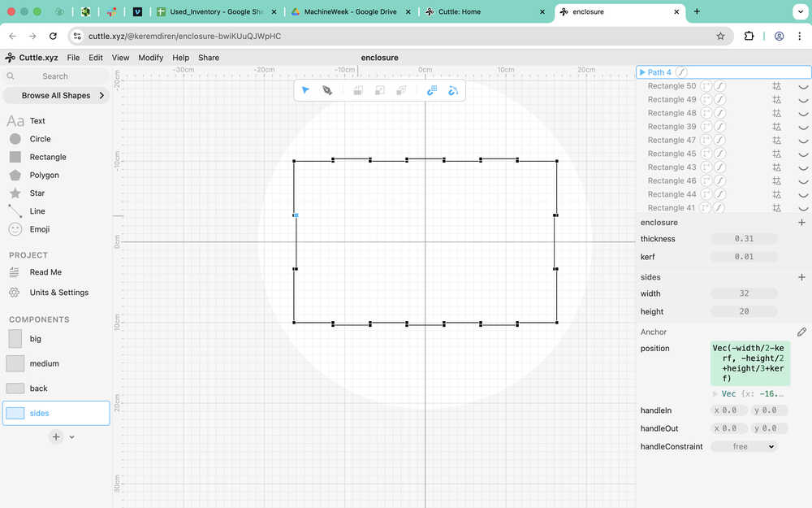Bookmark this page with star icon

click(720, 36)
